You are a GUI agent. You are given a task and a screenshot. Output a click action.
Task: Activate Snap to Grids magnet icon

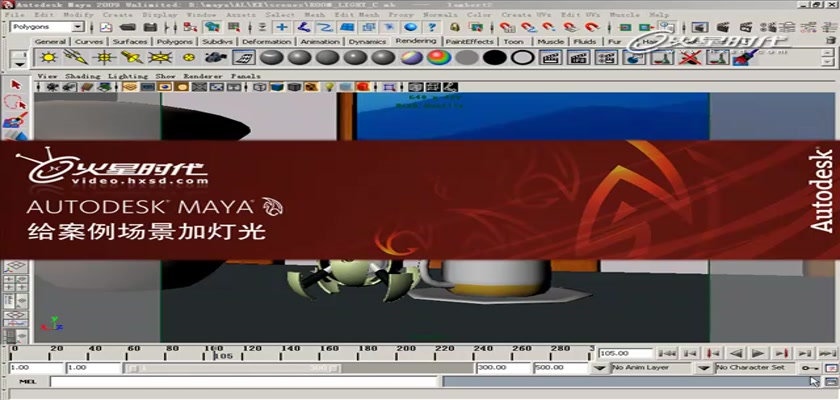[507, 27]
